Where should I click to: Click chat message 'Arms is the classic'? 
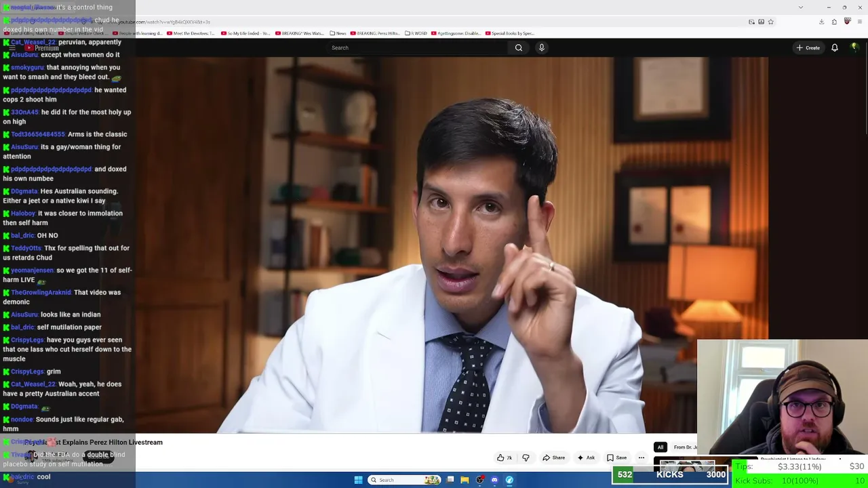(x=97, y=134)
